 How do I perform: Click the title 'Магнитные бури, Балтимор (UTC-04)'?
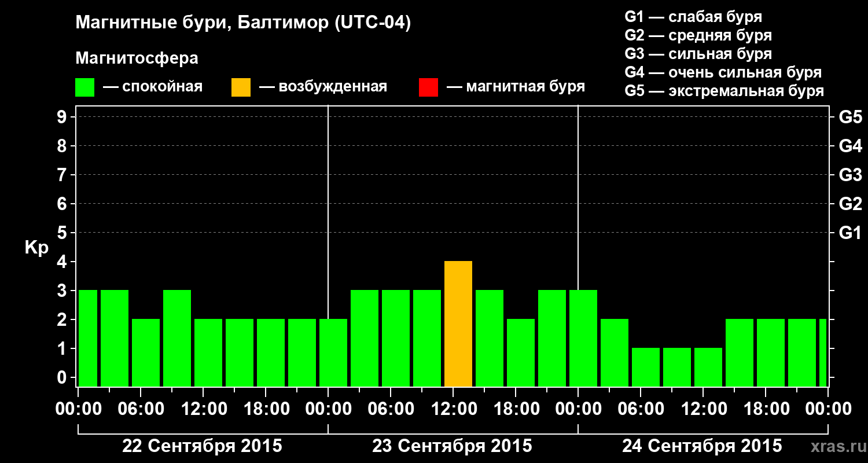tap(243, 24)
